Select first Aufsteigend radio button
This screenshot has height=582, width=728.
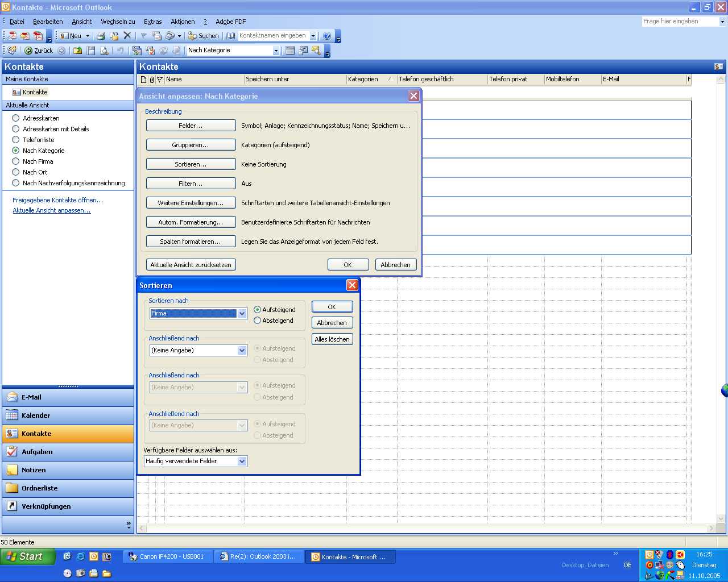pos(257,310)
